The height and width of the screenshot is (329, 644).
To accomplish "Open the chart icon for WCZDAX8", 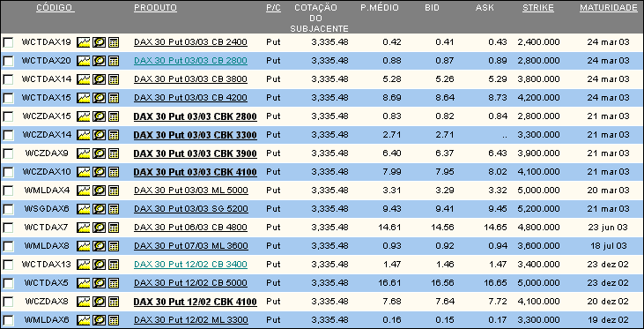I will (84, 302).
